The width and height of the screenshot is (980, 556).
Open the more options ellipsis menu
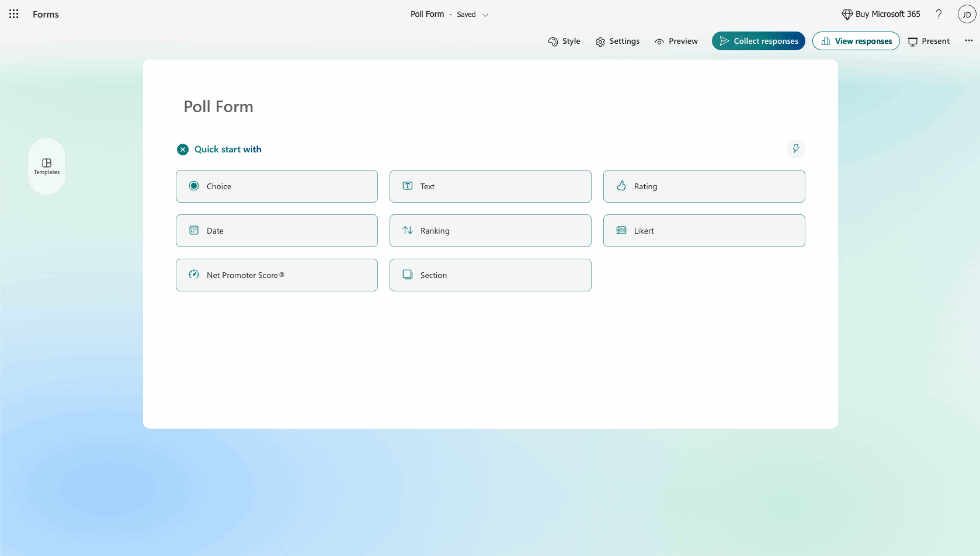pos(969,41)
